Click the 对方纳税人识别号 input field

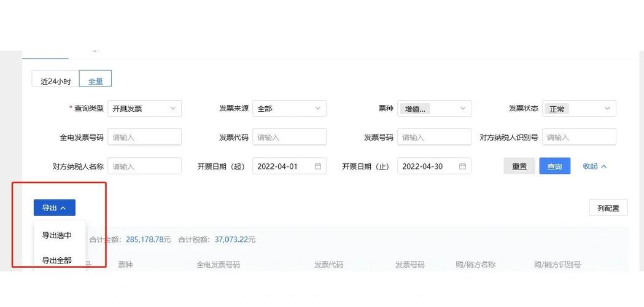pos(579,137)
